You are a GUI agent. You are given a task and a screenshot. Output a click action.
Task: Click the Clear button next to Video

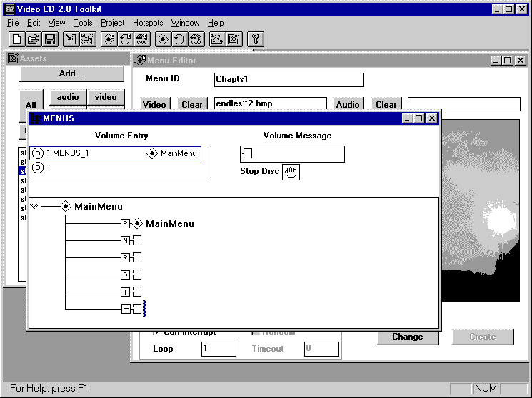tap(192, 104)
